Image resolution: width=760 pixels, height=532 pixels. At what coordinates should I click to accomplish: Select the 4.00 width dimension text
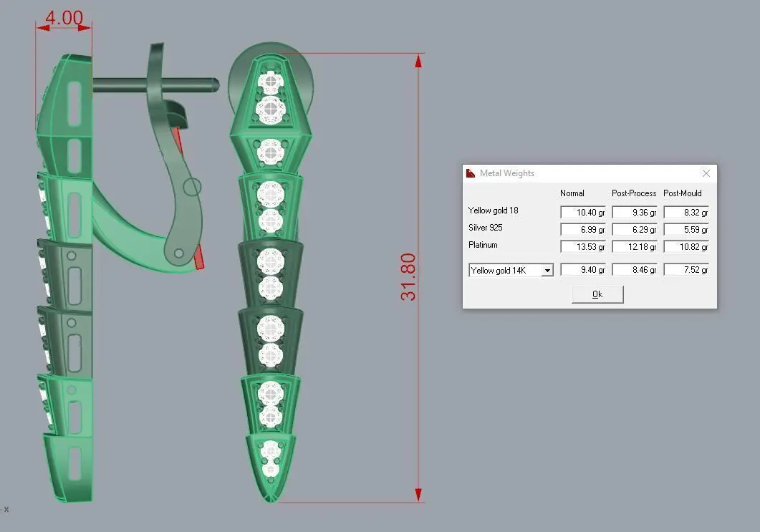pyautogui.click(x=64, y=17)
